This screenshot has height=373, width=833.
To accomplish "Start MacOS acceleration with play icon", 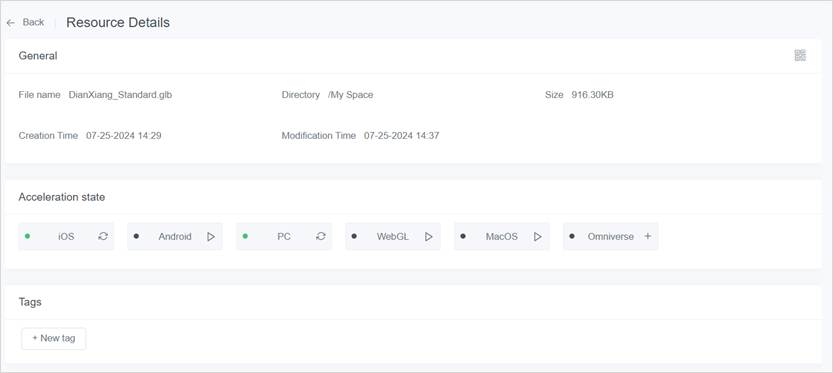I will (538, 236).
